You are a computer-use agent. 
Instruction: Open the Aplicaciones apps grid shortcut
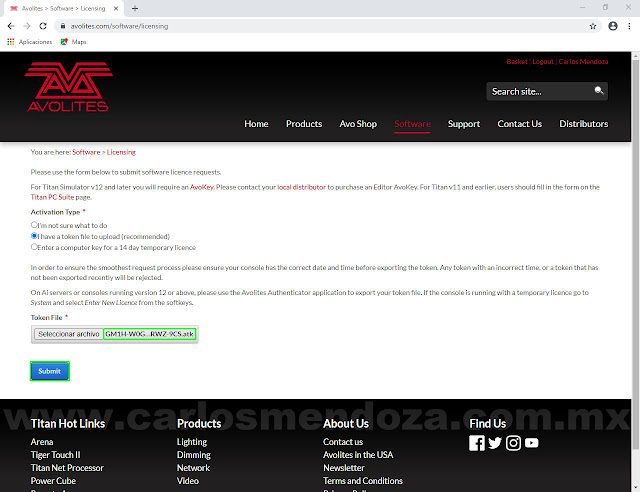29,42
